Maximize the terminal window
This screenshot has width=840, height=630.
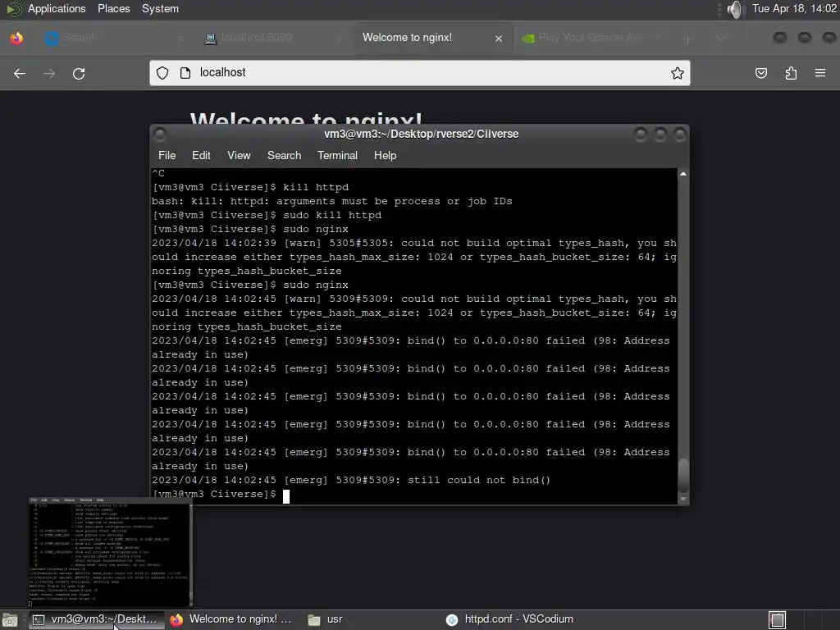pyautogui.click(x=660, y=134)
